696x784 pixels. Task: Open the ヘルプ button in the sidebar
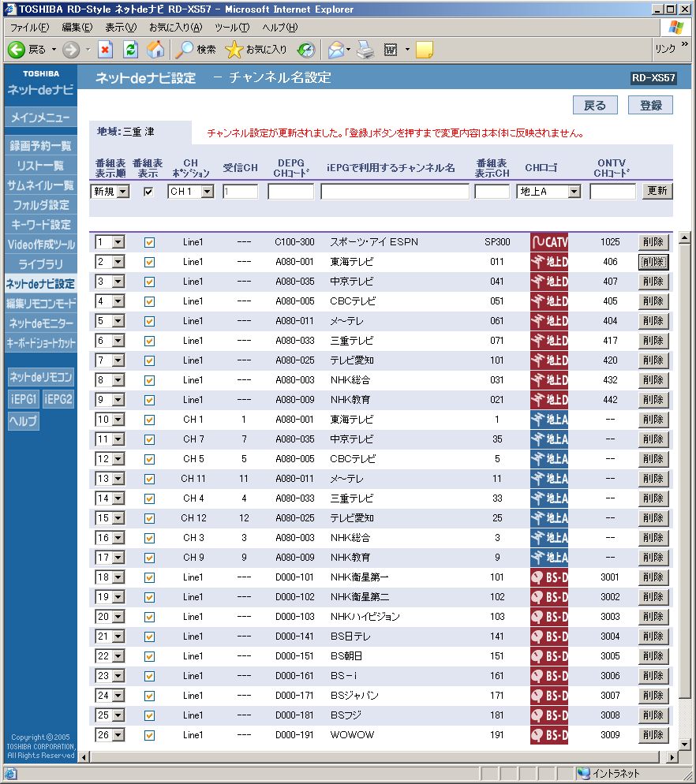point(23,421)
